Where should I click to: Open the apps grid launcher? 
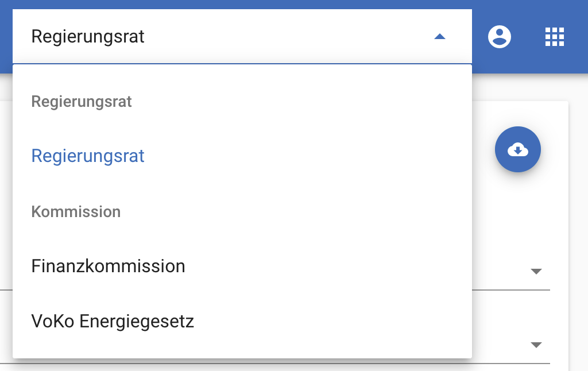pyautogui.click(x=555, y=37)
